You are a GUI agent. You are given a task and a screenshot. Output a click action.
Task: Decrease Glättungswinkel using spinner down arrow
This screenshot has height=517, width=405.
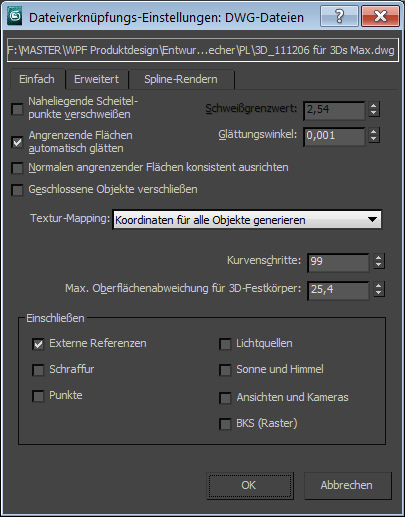pos(374,139)
